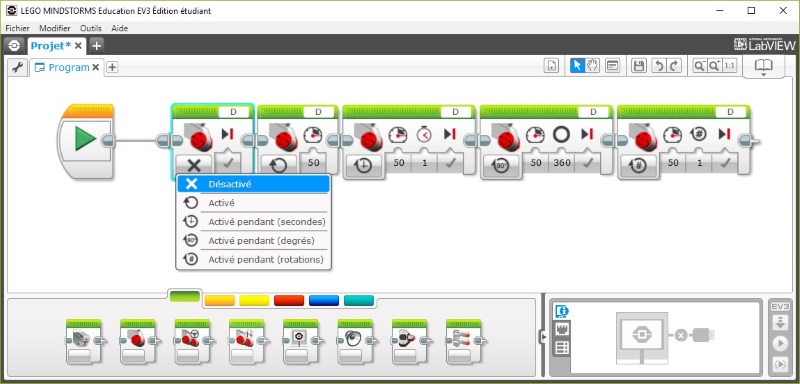Toggle brake at end on first motor block
Image resolution: width=800 pixels, height=384 pixels.
click(x=227, y=164)
